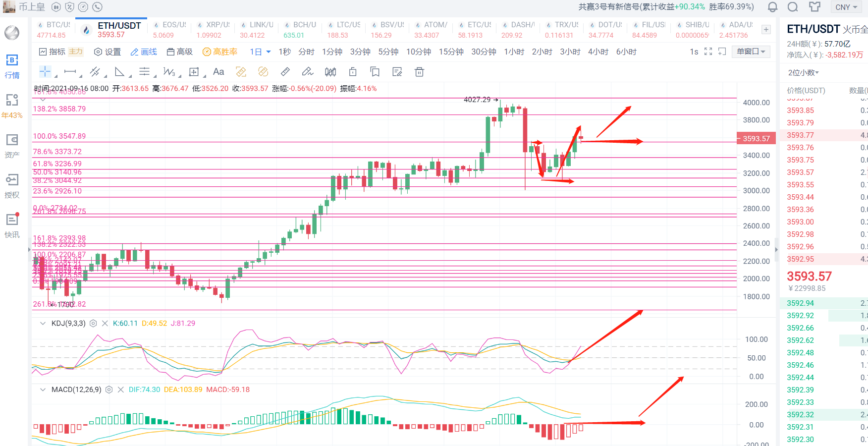The image size is (868, 446).
Task: Click the copy drawings icon
Action: [x=375, y=72]
